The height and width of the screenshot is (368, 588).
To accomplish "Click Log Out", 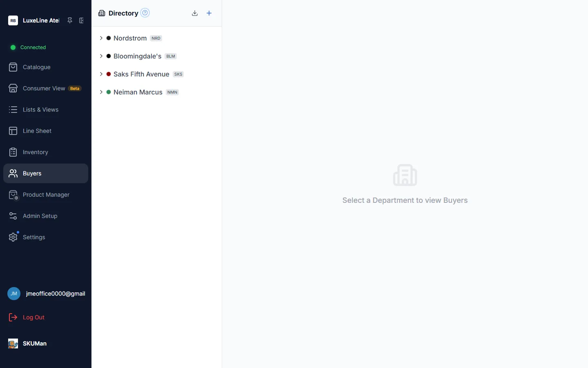I will [33, 317].
